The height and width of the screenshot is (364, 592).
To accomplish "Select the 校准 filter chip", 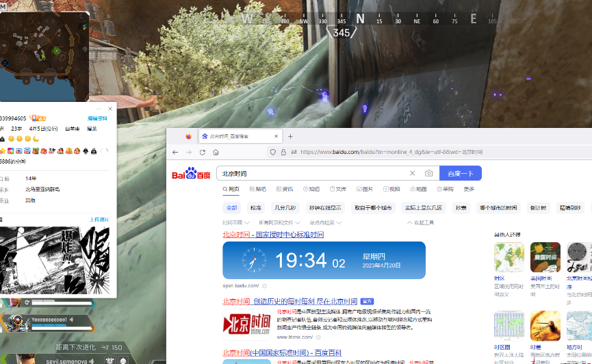I will tap(255, 207).
